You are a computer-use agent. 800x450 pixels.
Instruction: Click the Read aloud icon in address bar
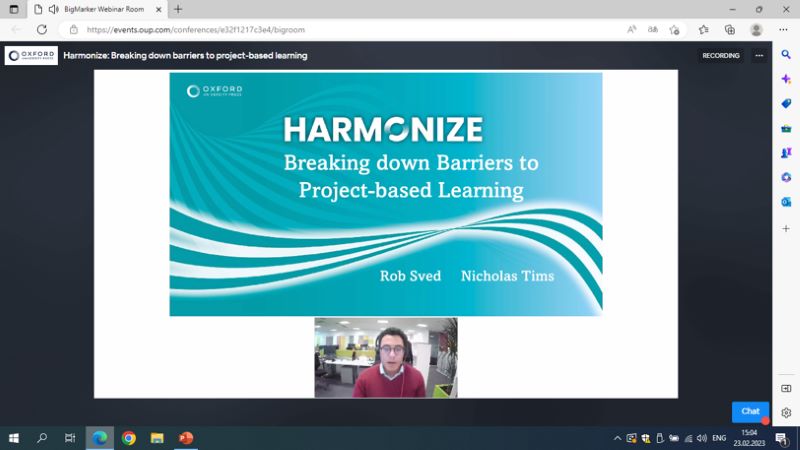[632, 30]
